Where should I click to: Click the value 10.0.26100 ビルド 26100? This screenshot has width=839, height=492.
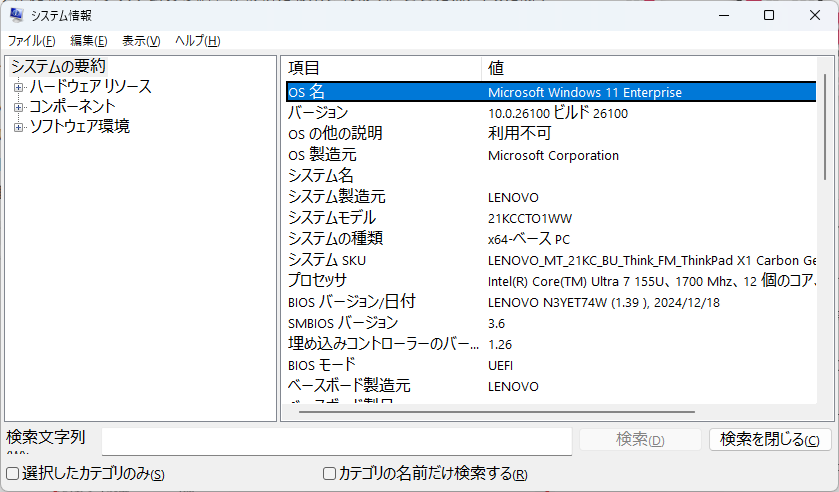pyautogui.click(x=558, y=113)
